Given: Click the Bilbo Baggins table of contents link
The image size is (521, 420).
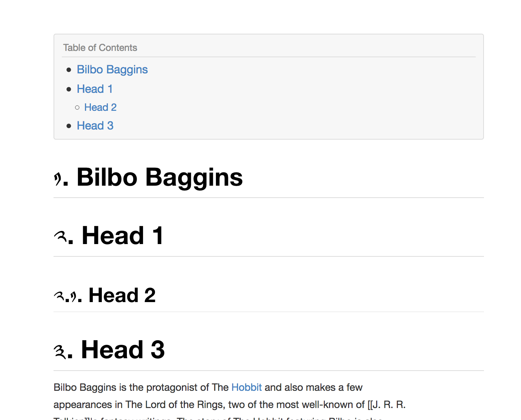Looking at the screenshot, I should [x=112, y=70].
